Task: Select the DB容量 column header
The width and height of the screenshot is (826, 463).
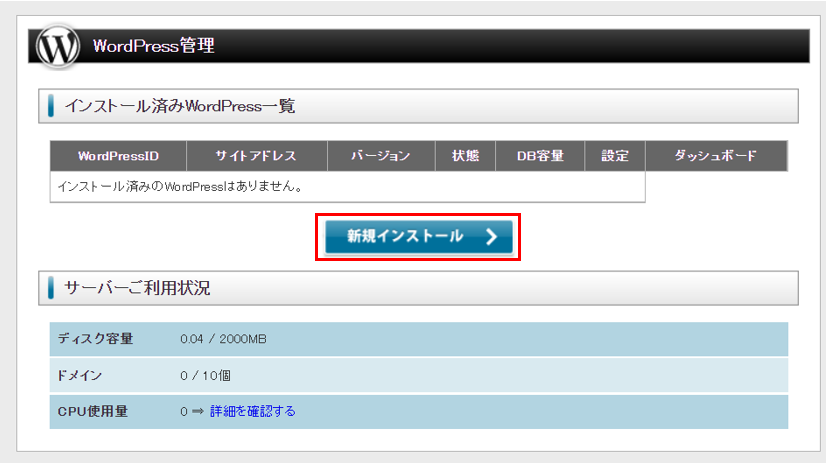Action: [x=540, y=156]
